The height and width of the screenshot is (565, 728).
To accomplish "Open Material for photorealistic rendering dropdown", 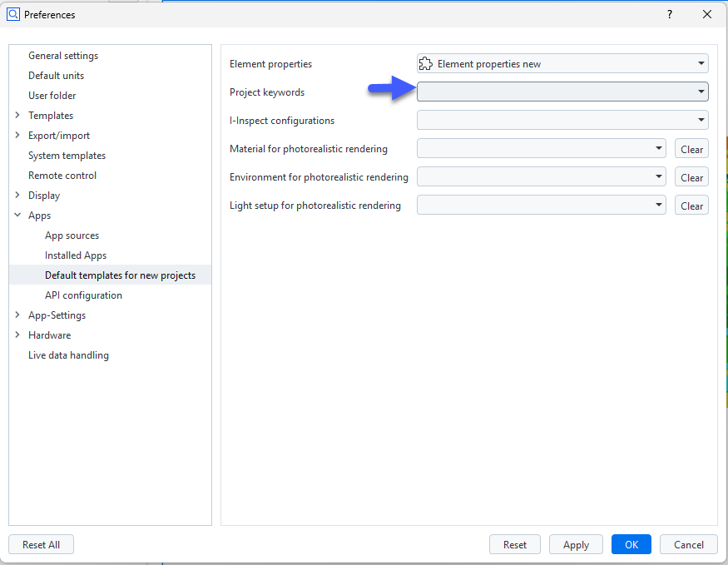I will coord(541,149).
